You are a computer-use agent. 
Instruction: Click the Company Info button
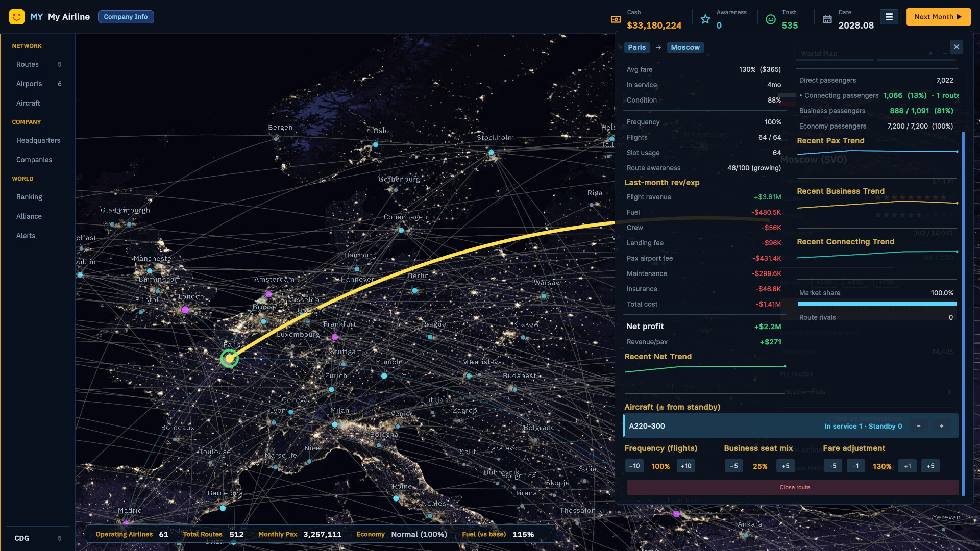coord(126,17)
